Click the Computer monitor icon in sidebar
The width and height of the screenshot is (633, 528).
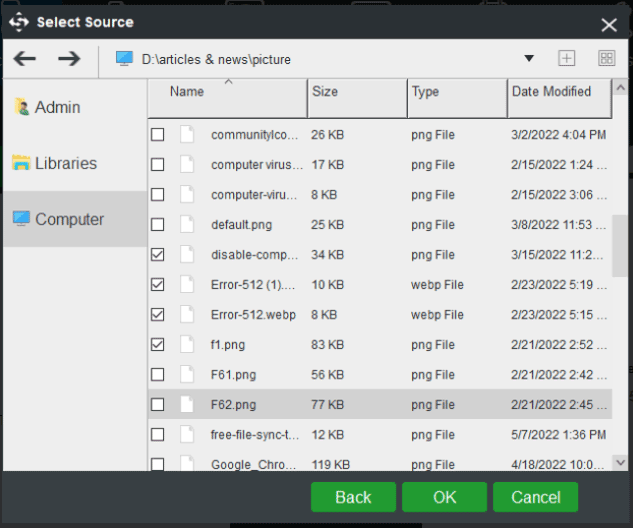tap(21, 219)
